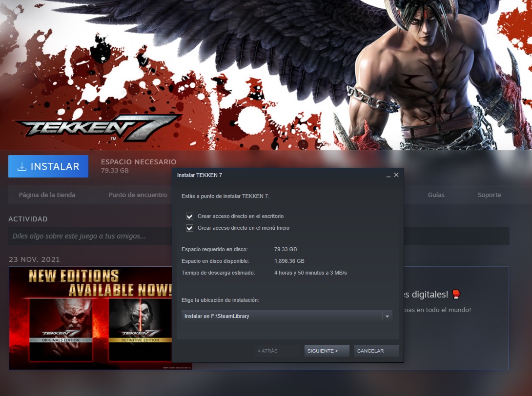Go to the Guías tab
Screen dimensions: 532x396
coord(436,195)
